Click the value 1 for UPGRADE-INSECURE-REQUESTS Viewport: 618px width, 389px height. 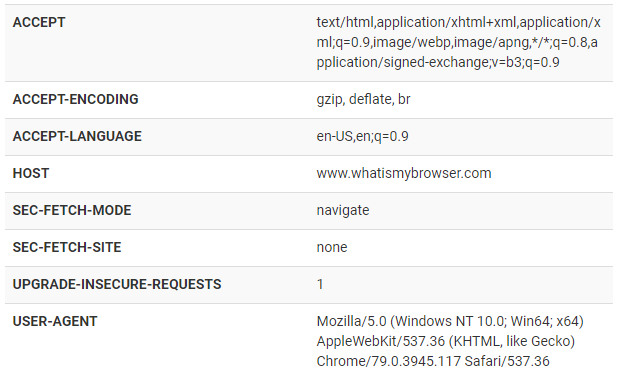tap(320, 285)
